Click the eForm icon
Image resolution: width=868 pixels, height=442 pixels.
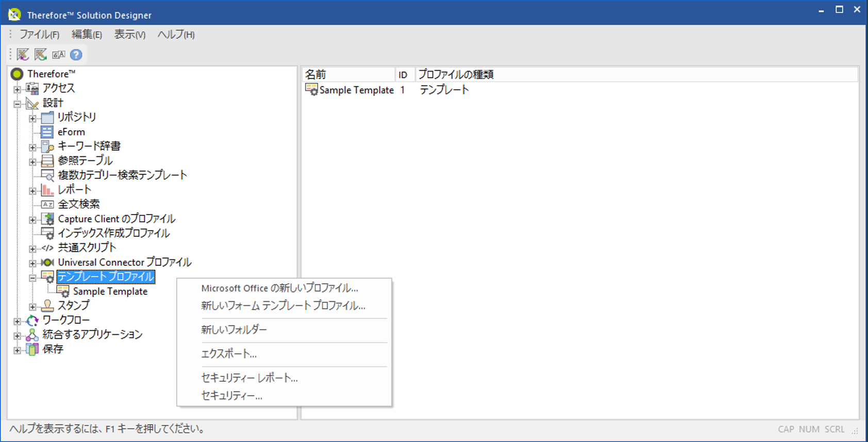click(x=47, y=132)
